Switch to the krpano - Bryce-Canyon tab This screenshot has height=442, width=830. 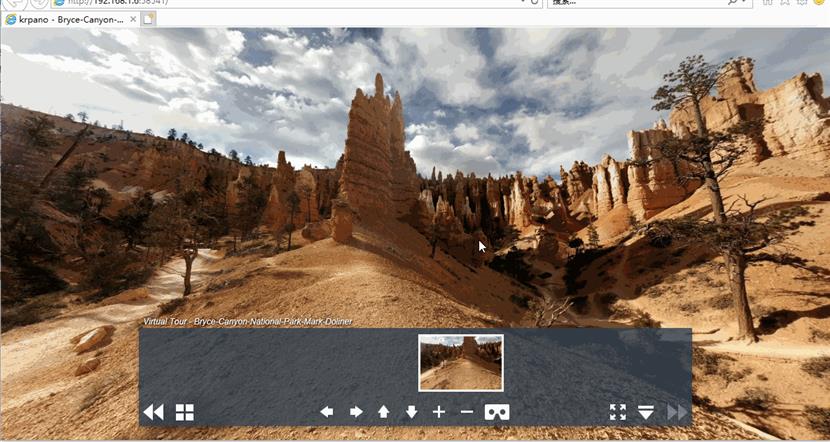click(70, 19)
